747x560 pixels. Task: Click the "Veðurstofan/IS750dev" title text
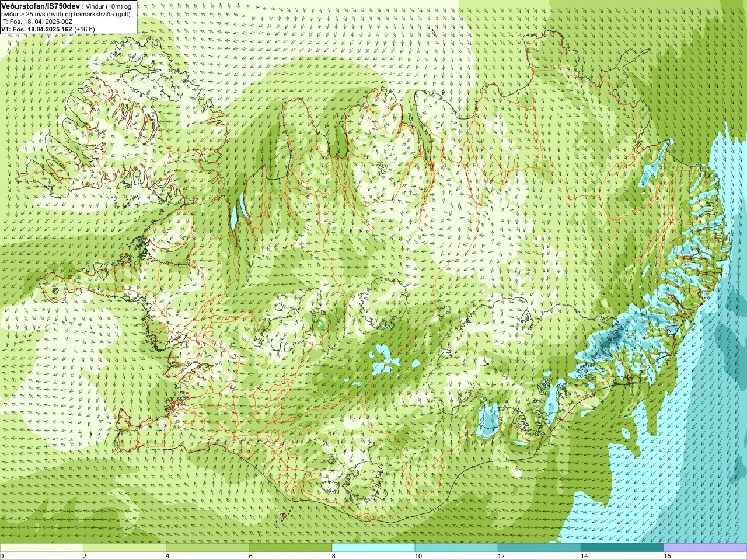(x=40, y=6)
